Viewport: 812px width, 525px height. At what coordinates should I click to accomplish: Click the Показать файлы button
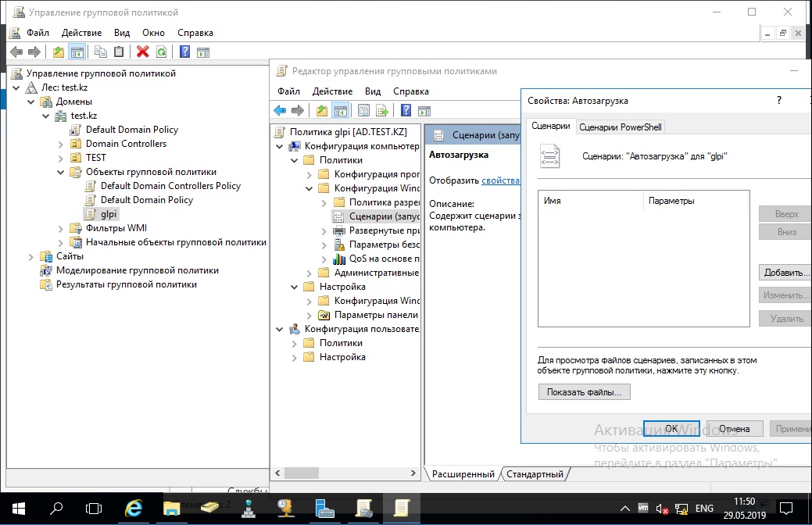[584, 392]
